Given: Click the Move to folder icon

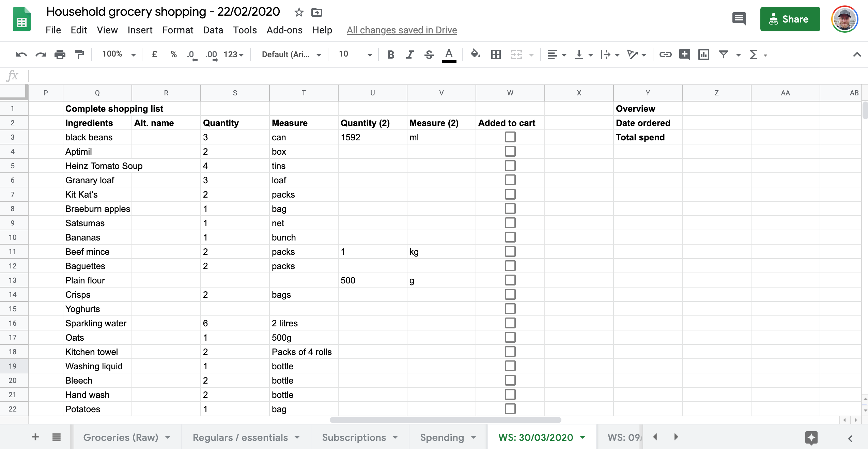Looking at the screenshot, I should point(317,12).
